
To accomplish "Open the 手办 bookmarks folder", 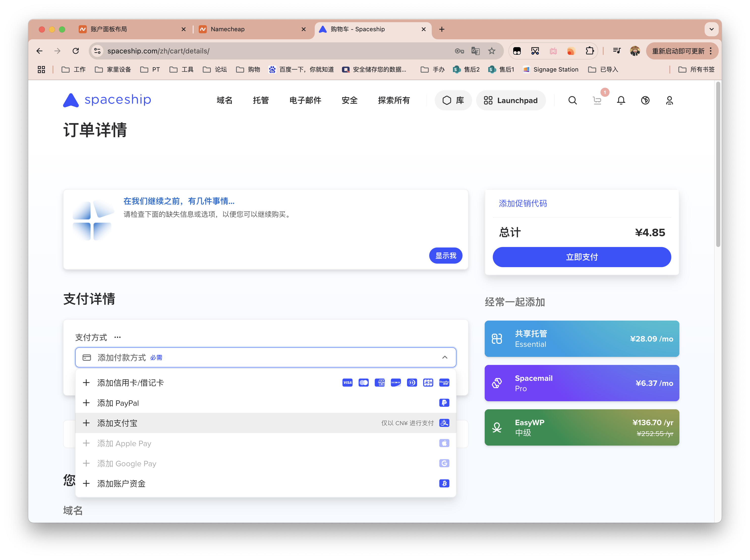I will [x=432, y=70].
